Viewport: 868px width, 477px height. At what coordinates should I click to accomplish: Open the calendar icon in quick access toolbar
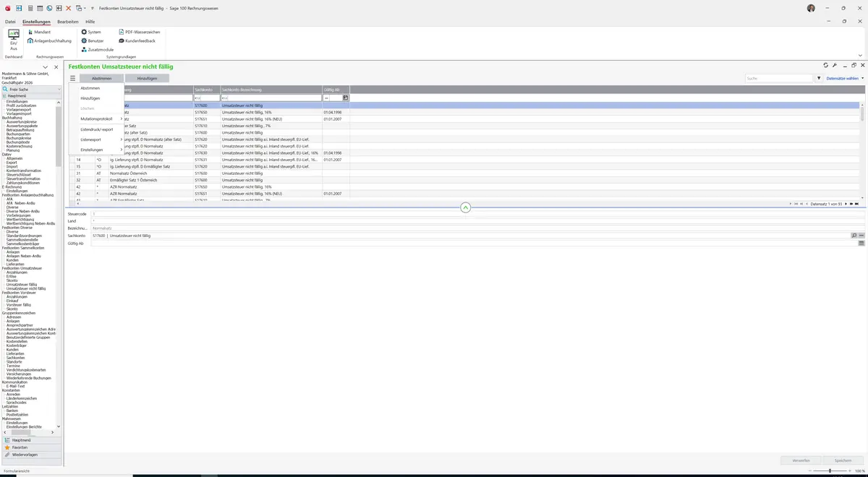tap(40, 8)
